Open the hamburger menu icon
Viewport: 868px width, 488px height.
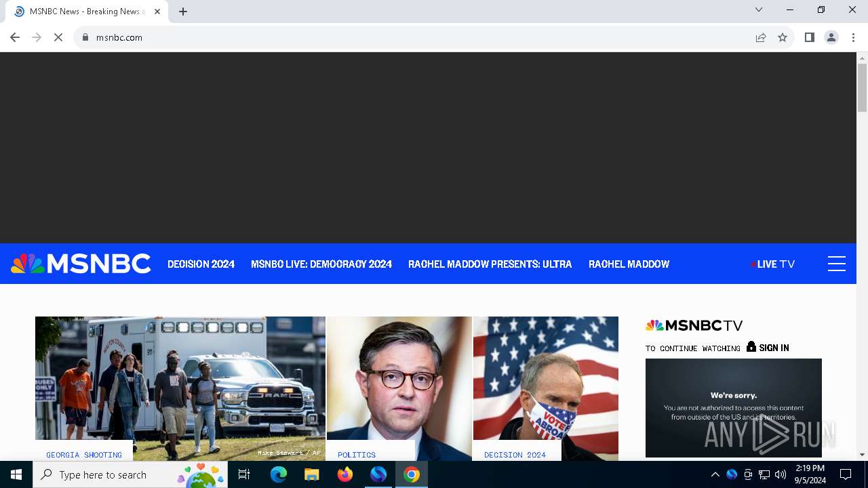(837, 264)
